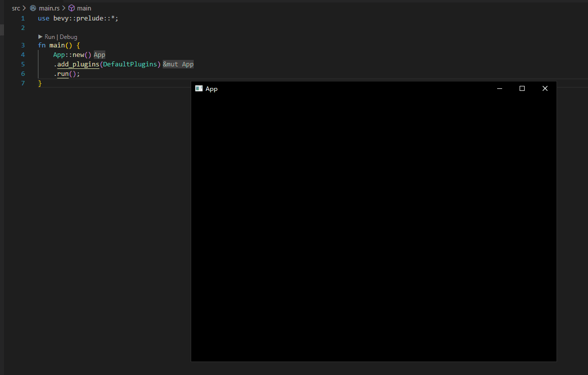Run main via the Run code lens
Screen dimensions: 588x375
click(x=49, y=37)
